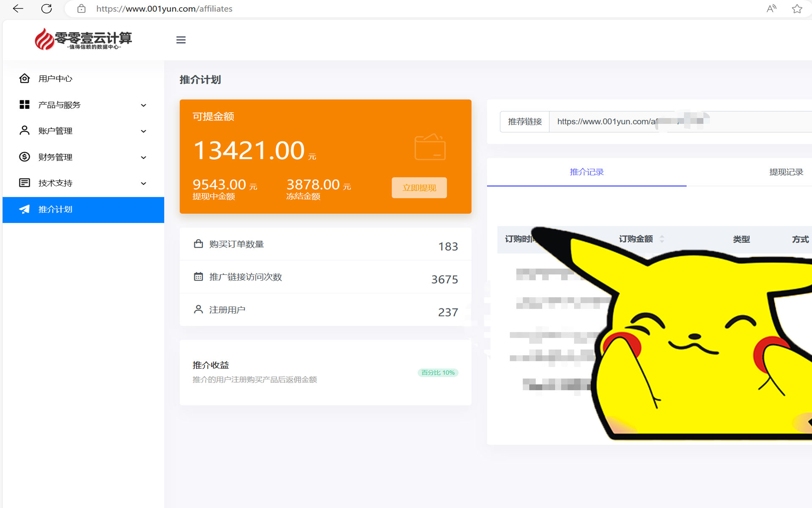Viewport: 812px width, 508px height.
Task: Click the 3675 link visits value
Action: tap(444, 279)
